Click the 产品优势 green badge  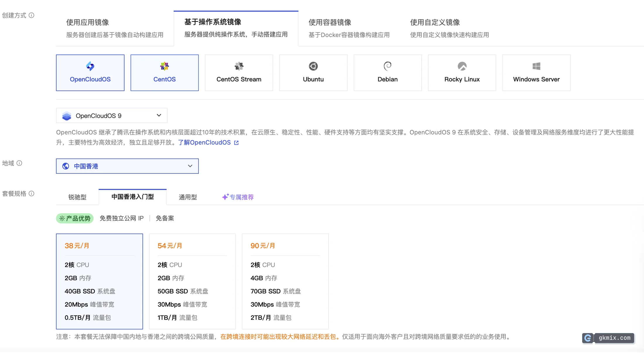[75, 218]
